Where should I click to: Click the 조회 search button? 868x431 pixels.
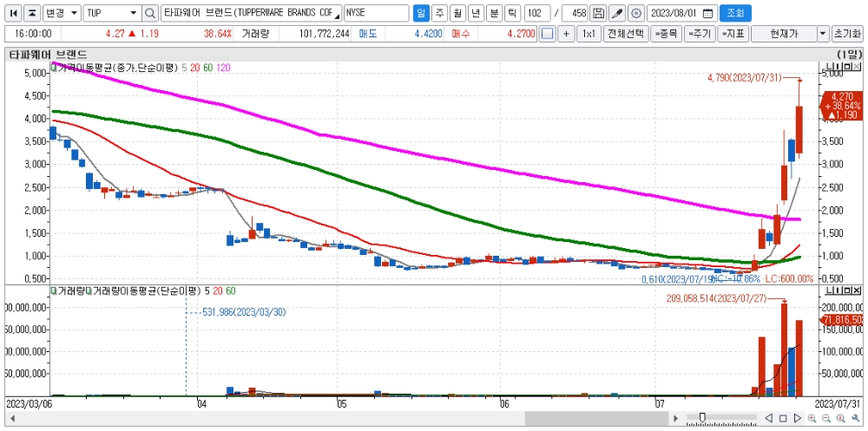(x=736, y=13)
